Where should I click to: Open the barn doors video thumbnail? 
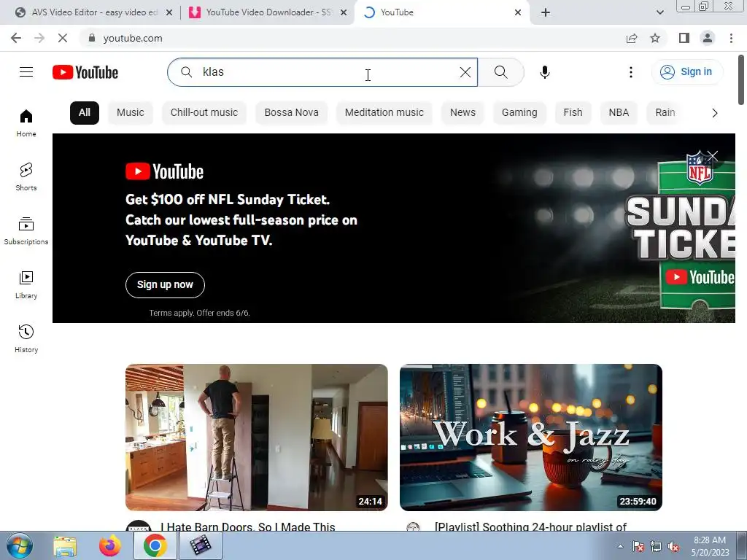pyautogui.click(x=256, y=437)
